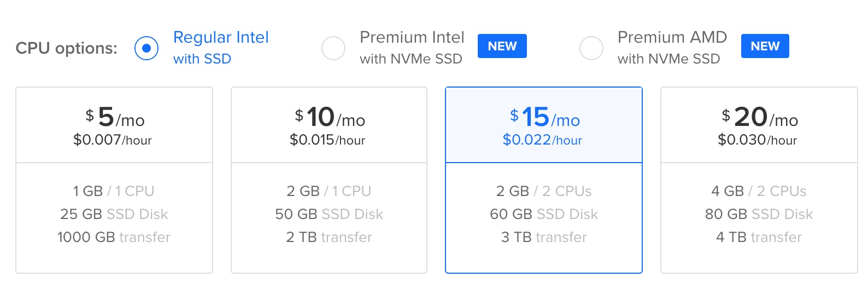868x288 pixels.
Task: Click the Regular Intel with SSD label
Action: click(x=221, y=48)
